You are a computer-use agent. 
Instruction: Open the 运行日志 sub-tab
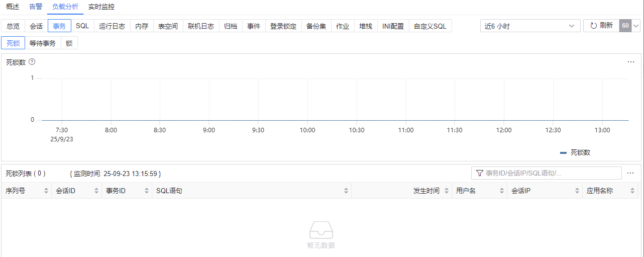pyautogui.click(x=112, y=26)
